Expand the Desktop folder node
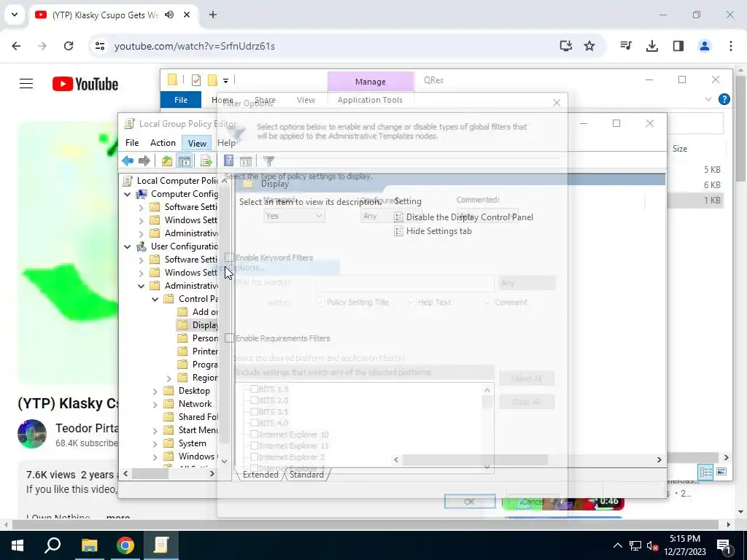Viewport: 747px width, 560px height. [155, 391]
